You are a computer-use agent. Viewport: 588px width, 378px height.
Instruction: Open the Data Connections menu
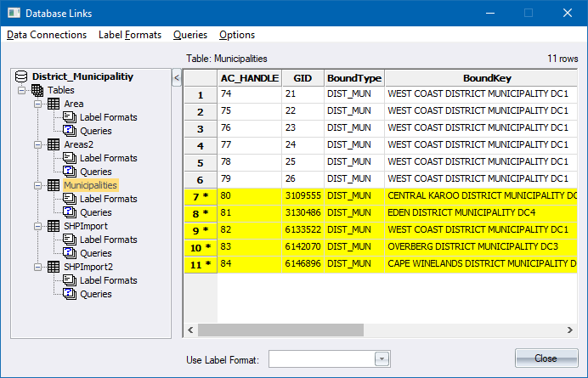click(x=47, y=35)
